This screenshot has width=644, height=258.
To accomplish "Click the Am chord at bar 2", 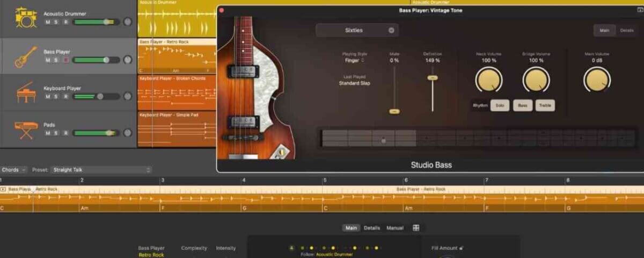I will pyautogui.click(x=84, y=208).
